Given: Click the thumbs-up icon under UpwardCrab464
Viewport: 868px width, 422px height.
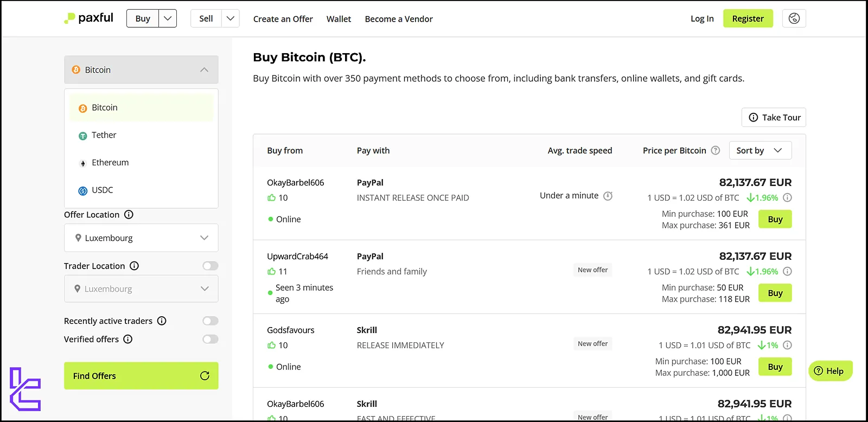Looking at the screenshot, I should tap(271, 271).
